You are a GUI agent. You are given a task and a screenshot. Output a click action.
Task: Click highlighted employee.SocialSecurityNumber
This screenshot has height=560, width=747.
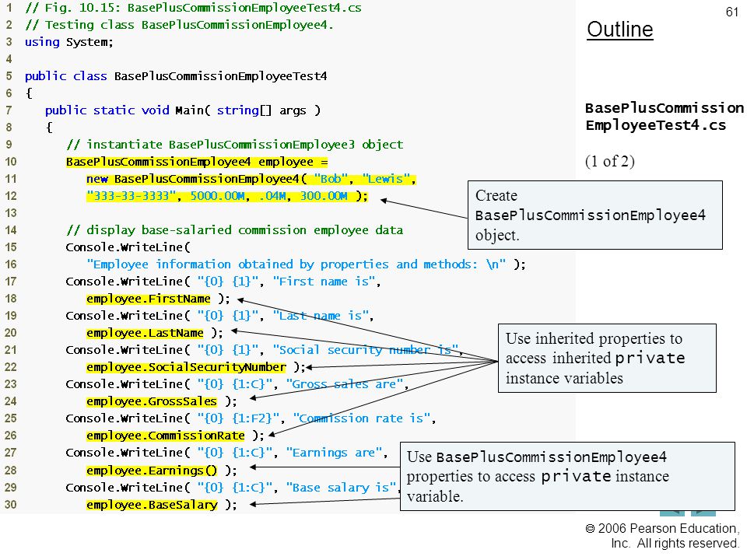186,367
